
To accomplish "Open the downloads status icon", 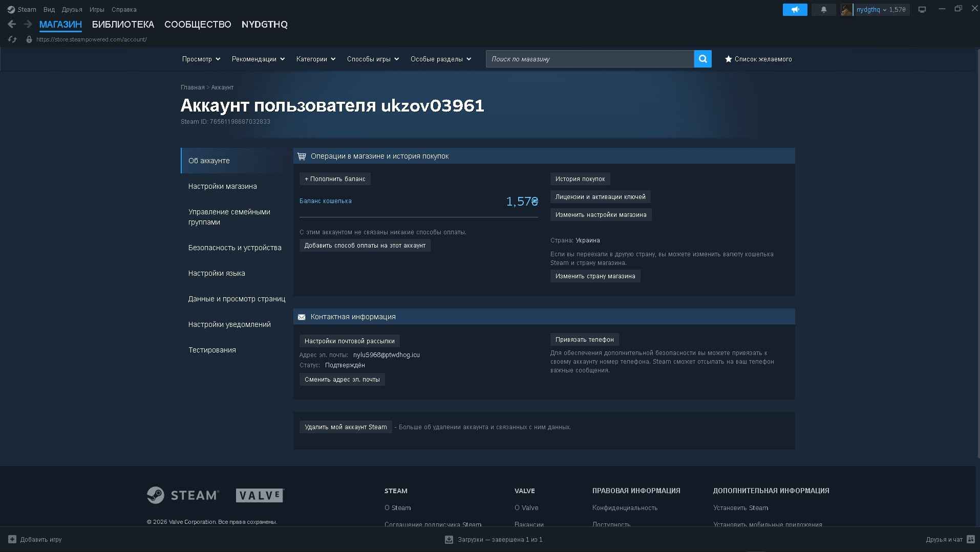I will 449,539.
